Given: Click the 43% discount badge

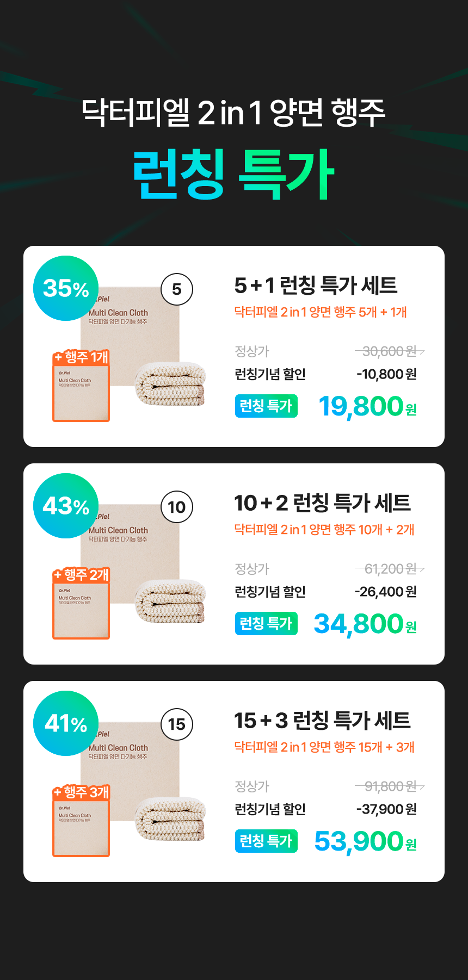Looking at the screenshot, I should pyautogui.click(x=66, y=506).
